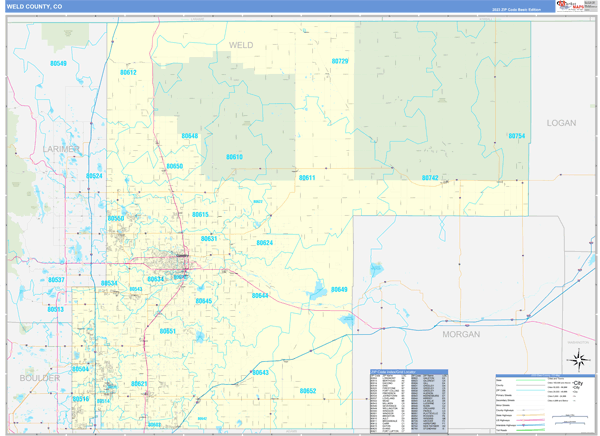Select ZIP code label 80612
Screen dimensions: 600x436
pos(128,72)
